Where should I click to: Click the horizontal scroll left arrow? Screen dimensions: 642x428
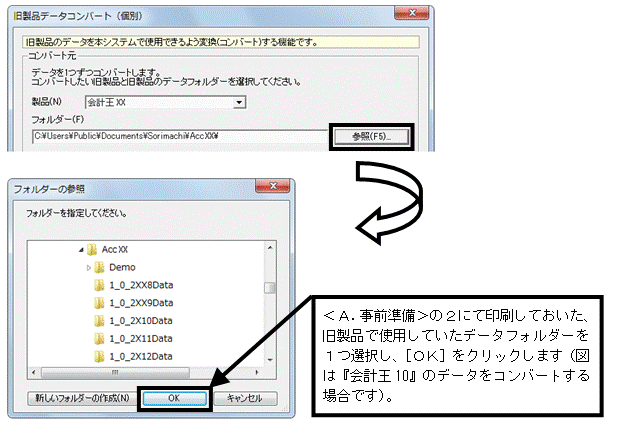(34, 372)
